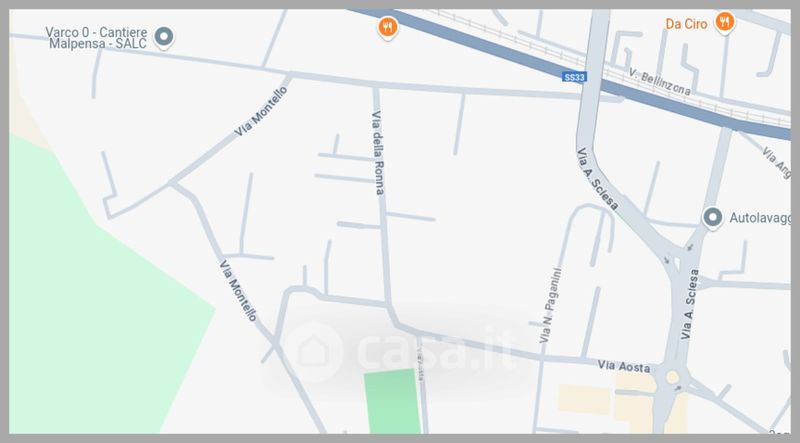Screen dimensions: 800x443
Task: Select the upper Via A. Sciesa label near SS33
Action: point(597,179)
